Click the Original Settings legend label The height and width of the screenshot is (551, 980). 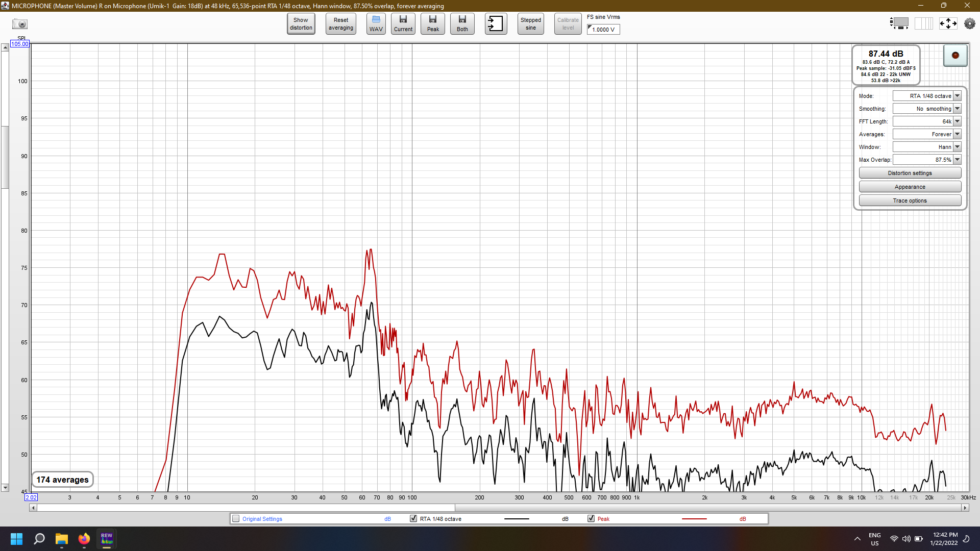(x=262, y=519)
